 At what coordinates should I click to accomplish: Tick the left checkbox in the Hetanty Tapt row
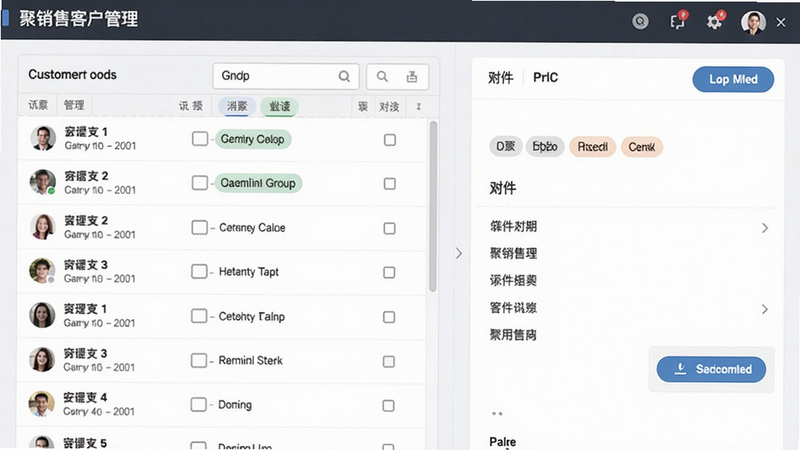point(199,271)
